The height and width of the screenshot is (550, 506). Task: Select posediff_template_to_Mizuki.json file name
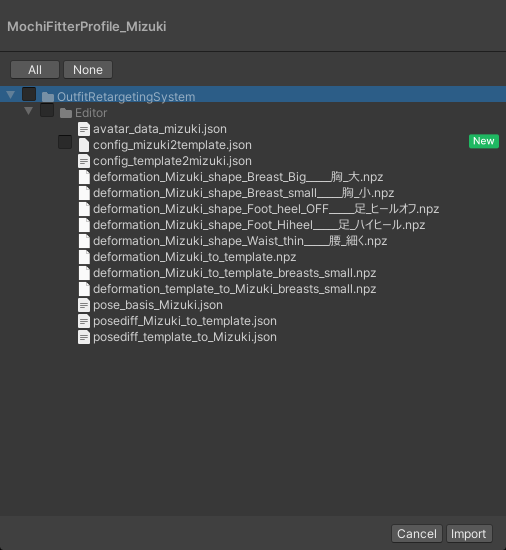coord(184,337)
